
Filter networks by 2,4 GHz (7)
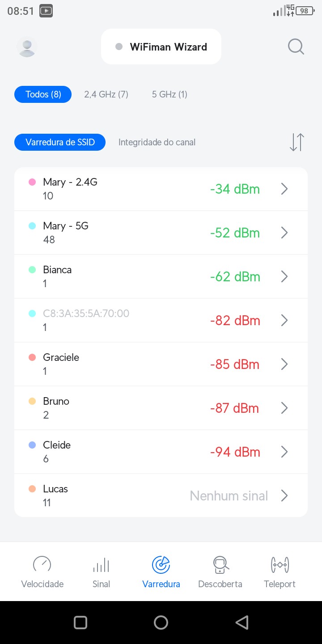pos(106,94)
